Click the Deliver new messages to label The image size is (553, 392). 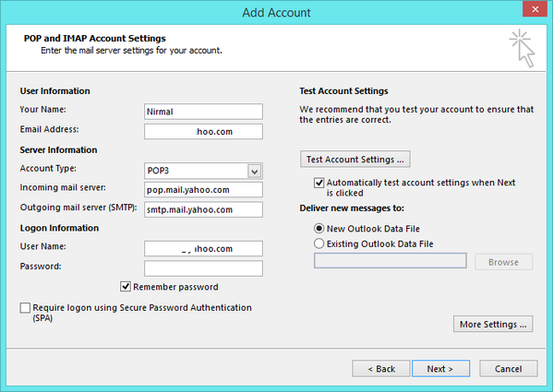click(x=352, y=208)
